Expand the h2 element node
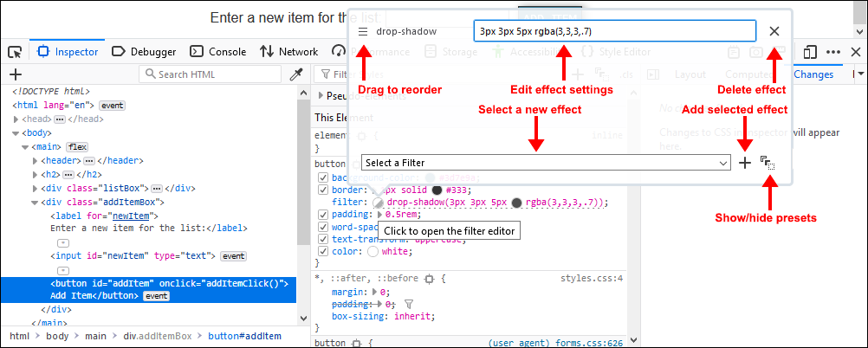Screen dimensions: 868x348 36,174
